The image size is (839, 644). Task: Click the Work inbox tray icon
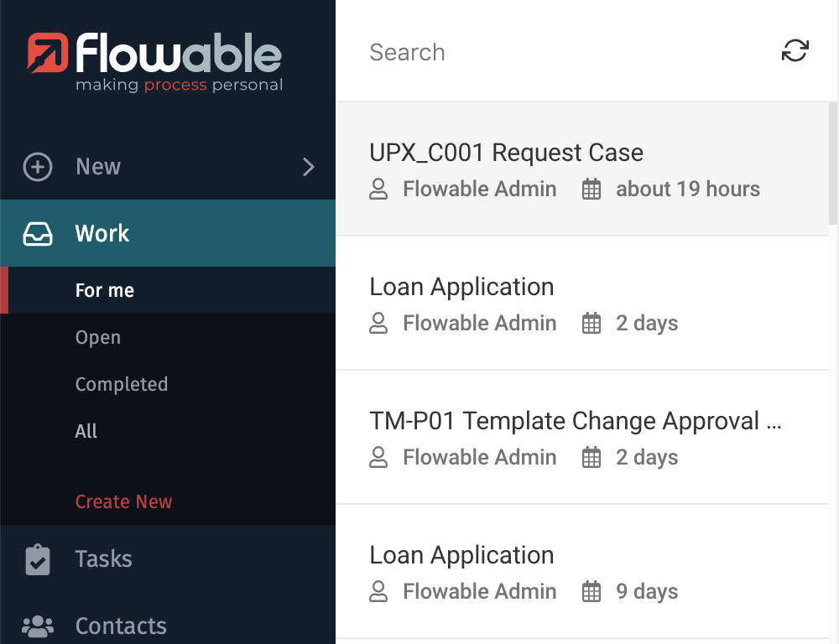pos(38,234)
